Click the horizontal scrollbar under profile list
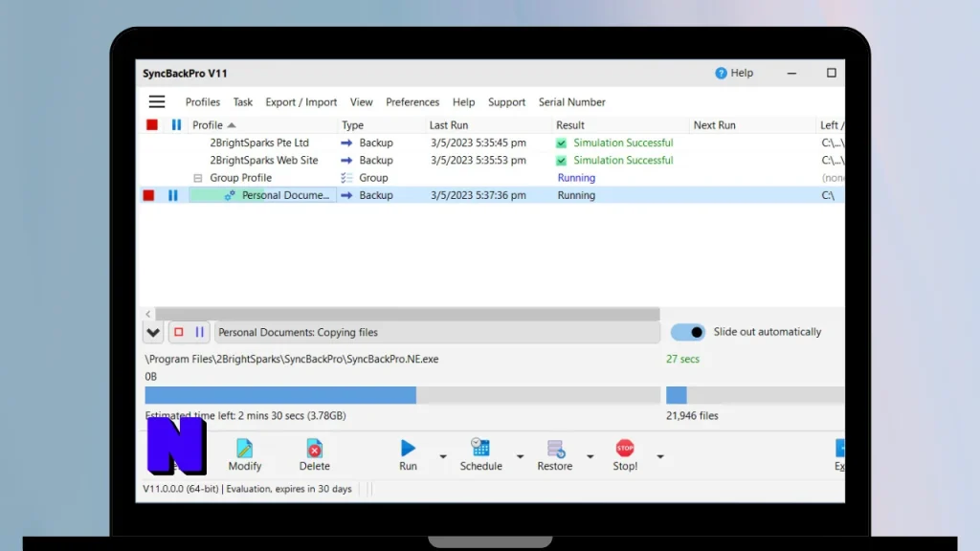980x551 pixels. point(408,314)
